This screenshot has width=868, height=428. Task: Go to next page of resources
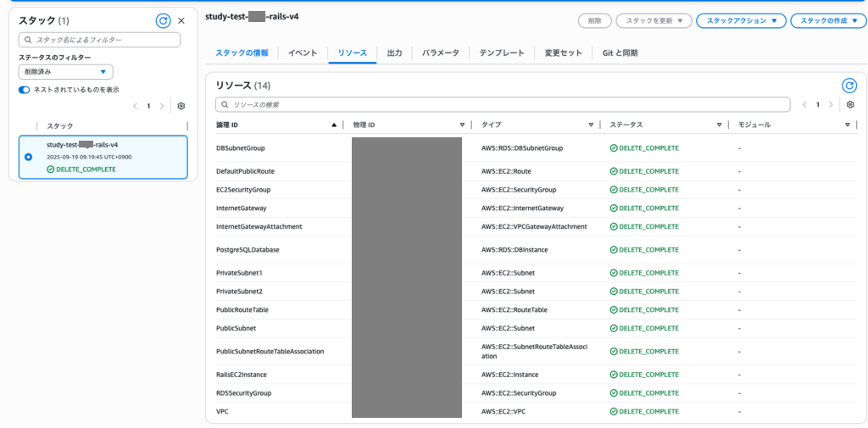pyautogui.click(x=831, y=104)
